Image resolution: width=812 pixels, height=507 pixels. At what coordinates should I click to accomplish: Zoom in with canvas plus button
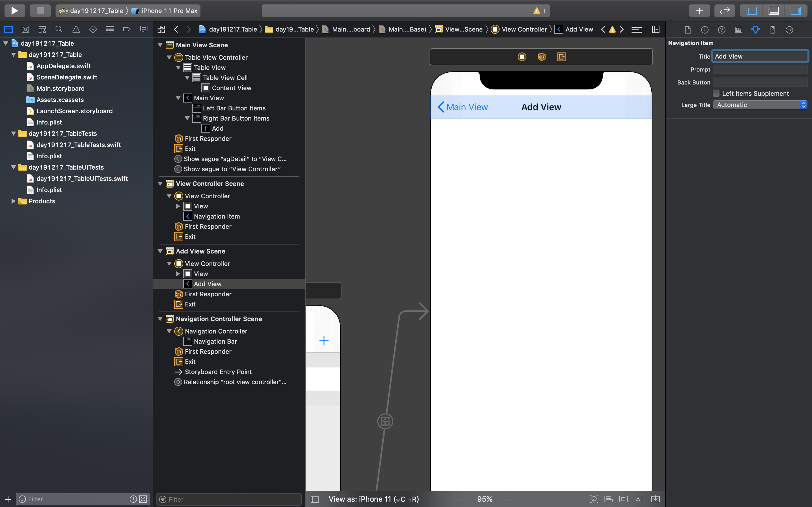tap(509, 499)
